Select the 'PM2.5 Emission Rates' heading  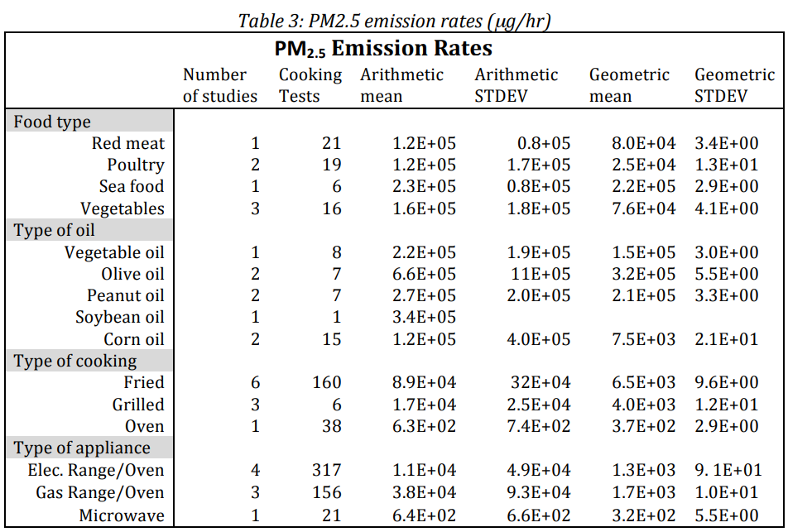383,49
